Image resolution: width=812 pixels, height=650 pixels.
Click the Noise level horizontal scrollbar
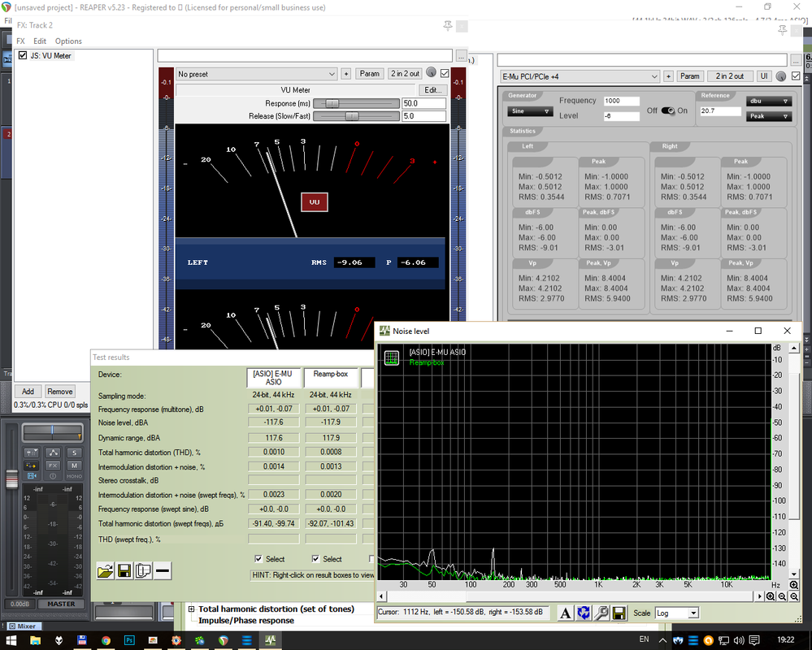pos(570,596)
